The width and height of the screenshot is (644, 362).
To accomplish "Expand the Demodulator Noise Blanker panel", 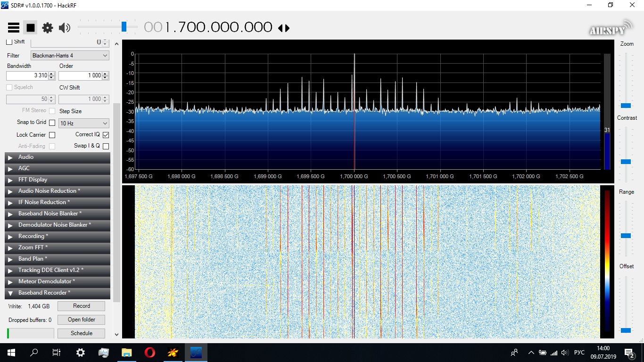I will (58, 225).
